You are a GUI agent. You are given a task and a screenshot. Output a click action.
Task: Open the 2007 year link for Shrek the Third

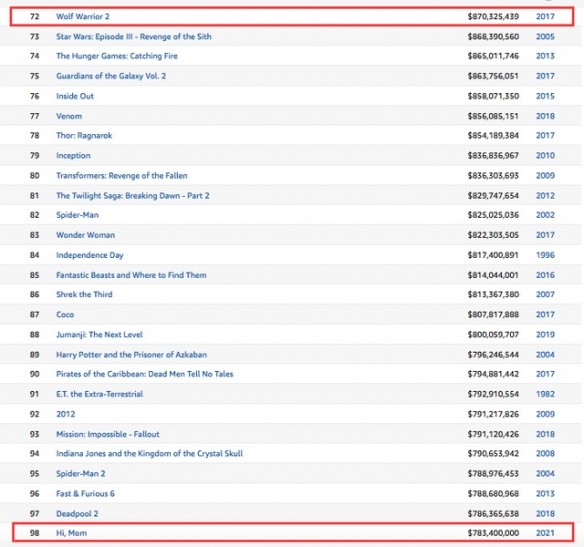(x=545, y=295)
